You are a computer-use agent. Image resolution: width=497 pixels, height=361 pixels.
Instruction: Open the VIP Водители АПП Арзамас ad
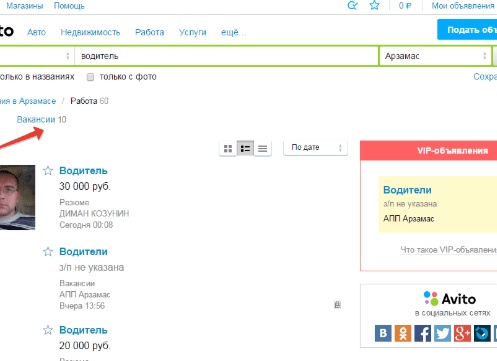[x=407, y=190]
